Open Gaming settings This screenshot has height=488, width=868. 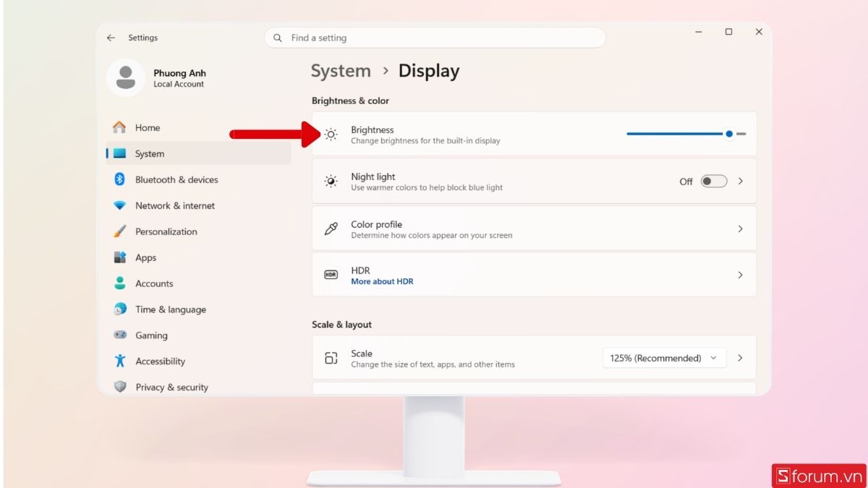click(x=151, y=335)
